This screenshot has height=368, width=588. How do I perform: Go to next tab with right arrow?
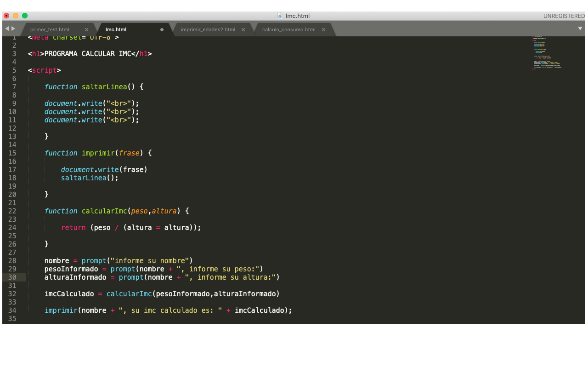(13, 29)
